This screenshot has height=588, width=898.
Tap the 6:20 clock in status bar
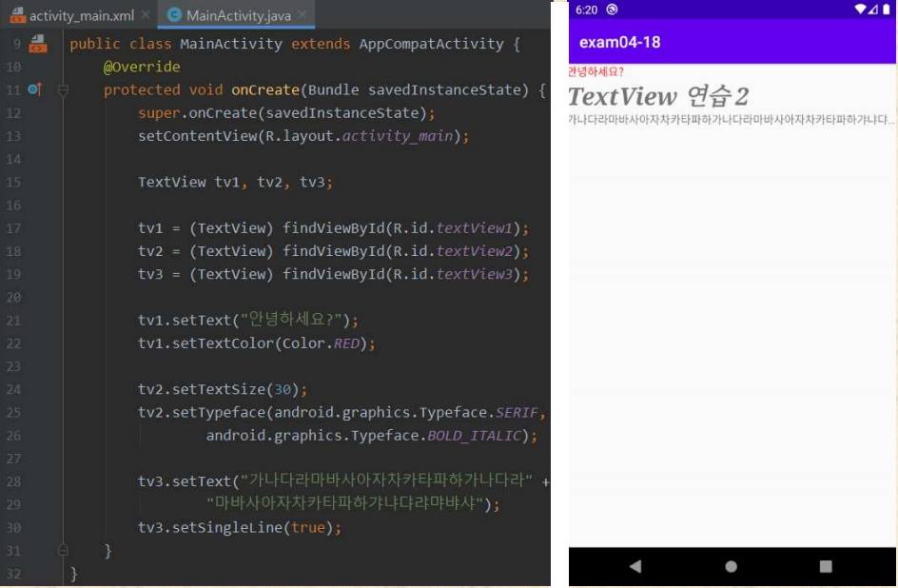[586, 10]
